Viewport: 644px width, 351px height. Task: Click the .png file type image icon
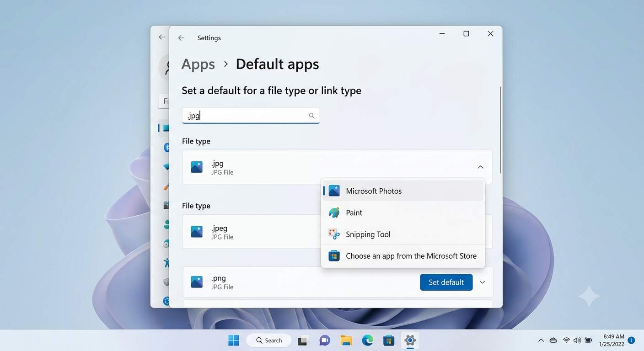pyautogui.click(x=197, y=282)
